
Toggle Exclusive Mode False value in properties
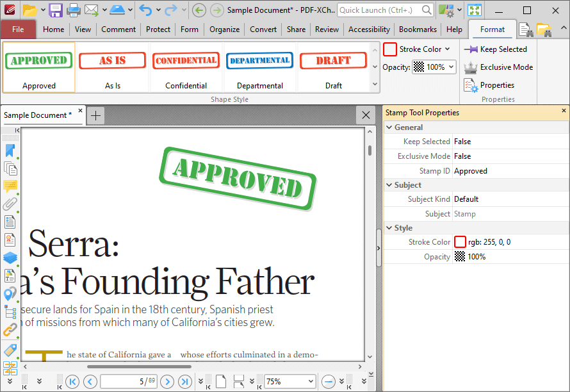[510, 156]
